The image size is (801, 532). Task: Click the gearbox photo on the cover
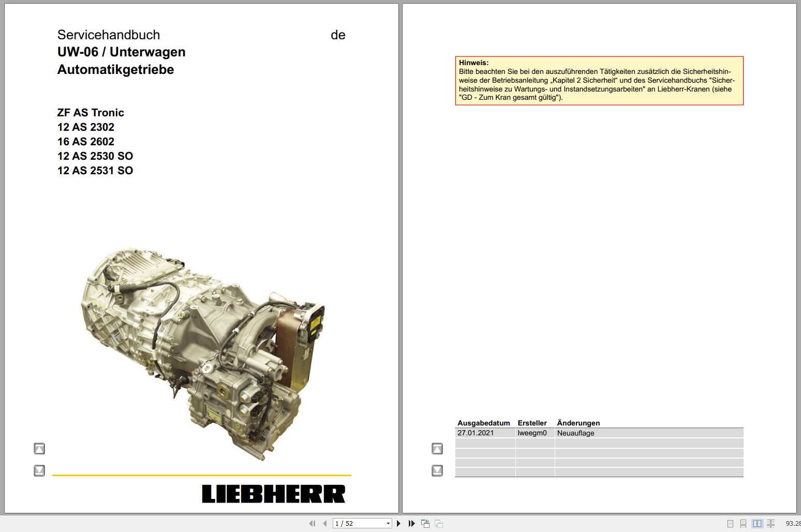[x=203, y=354]
